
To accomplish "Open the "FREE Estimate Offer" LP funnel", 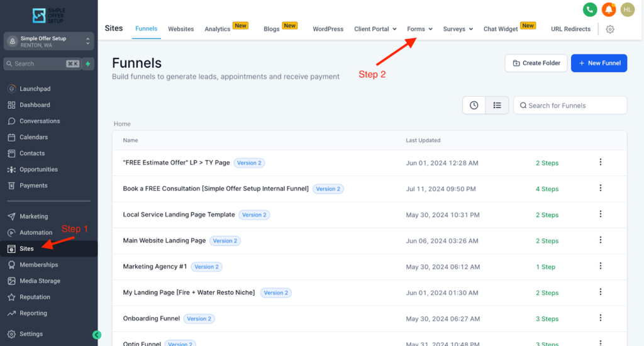I will click(x=176, y=163).
